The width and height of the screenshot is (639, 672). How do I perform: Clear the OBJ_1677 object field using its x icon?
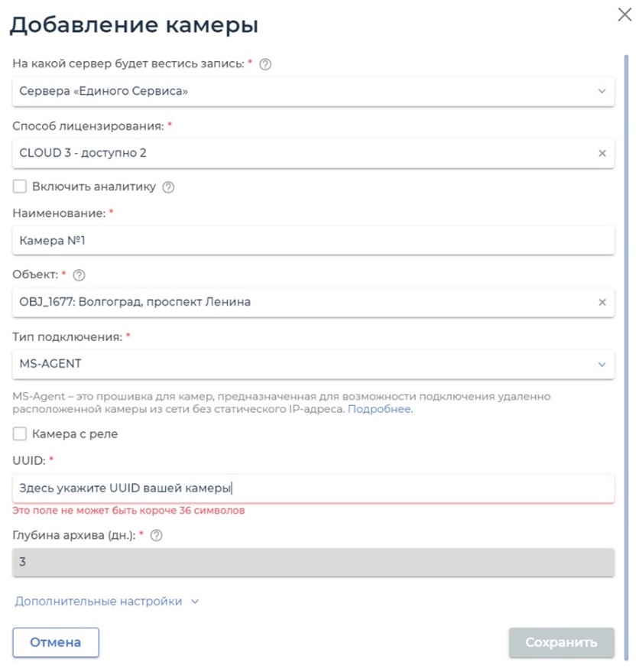point(600,303)
